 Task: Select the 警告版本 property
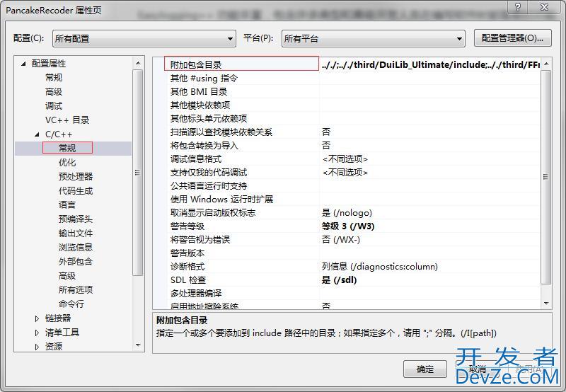click(x=187, y=253)
